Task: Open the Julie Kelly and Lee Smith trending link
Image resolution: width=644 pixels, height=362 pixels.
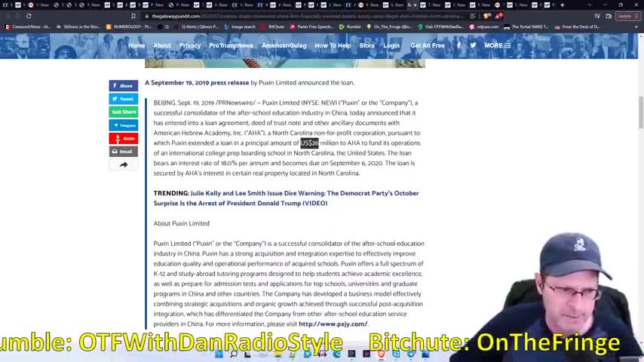Action: (x=287, y=198)
